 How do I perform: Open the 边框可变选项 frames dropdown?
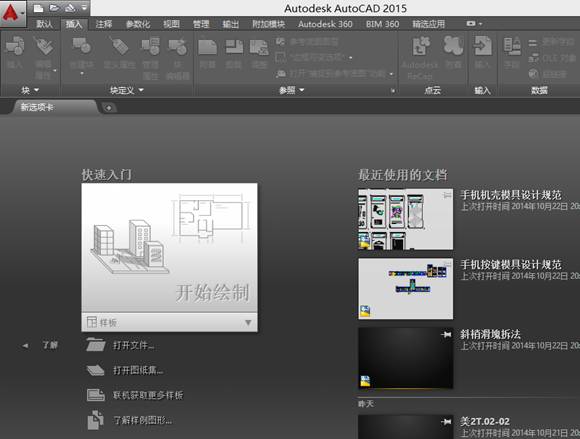[350, 58]
